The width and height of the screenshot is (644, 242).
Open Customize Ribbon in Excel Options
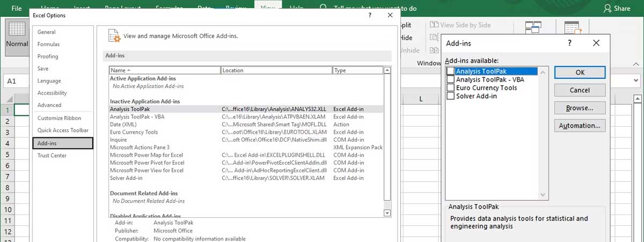[x=62, y=118]
